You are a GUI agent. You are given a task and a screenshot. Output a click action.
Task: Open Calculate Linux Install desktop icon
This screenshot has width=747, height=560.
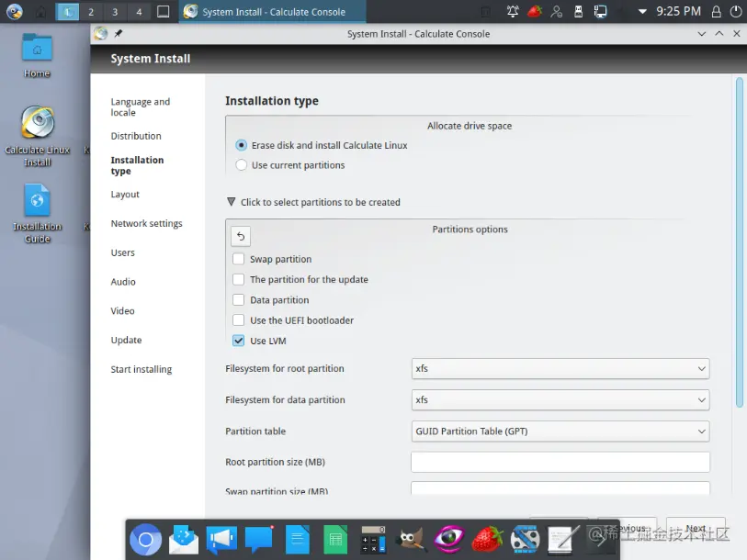click(x=37, y=136)
